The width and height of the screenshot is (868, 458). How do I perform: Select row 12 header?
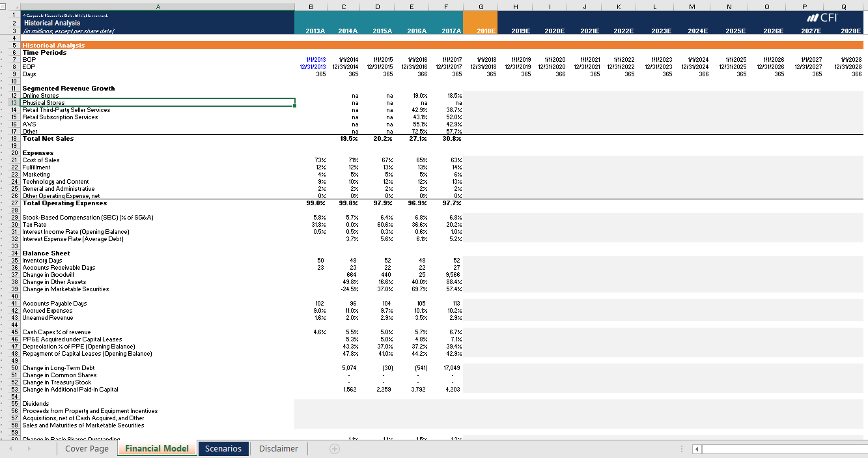tap(13, 95)
